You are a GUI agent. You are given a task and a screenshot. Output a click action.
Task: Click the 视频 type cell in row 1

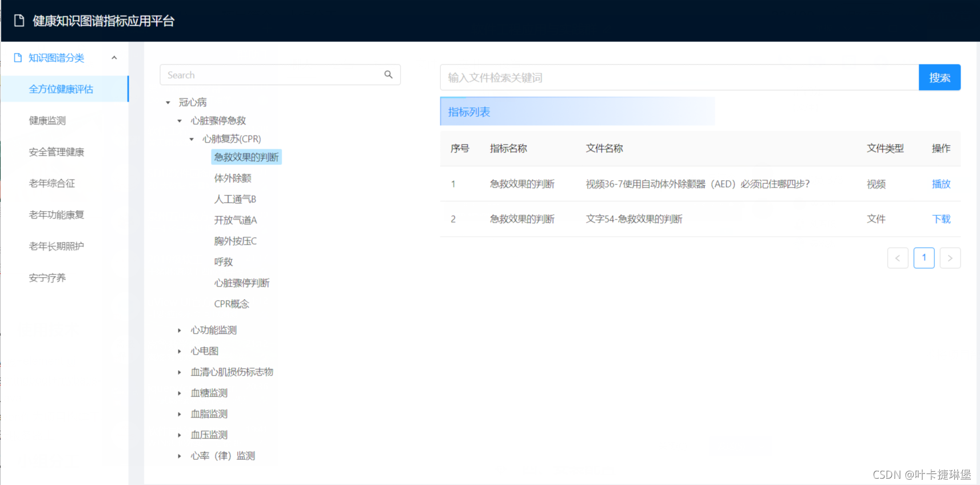point(876,184)
